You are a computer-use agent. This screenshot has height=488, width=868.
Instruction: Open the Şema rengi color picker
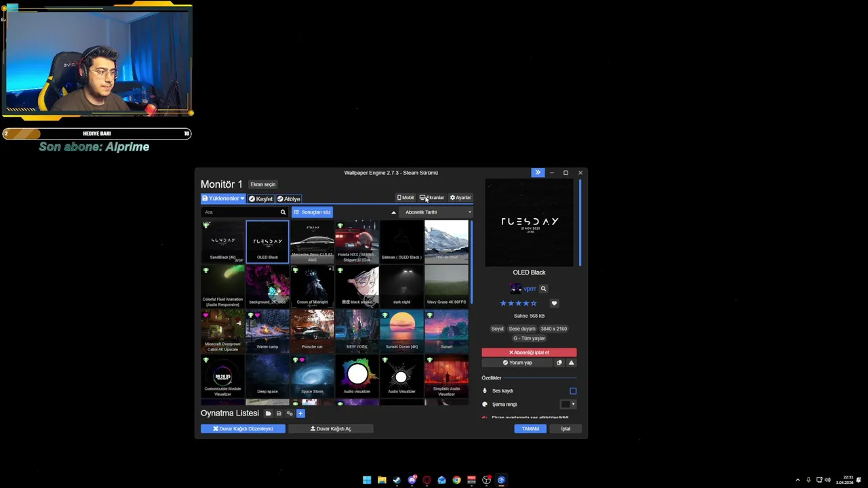tap(568, 404)
